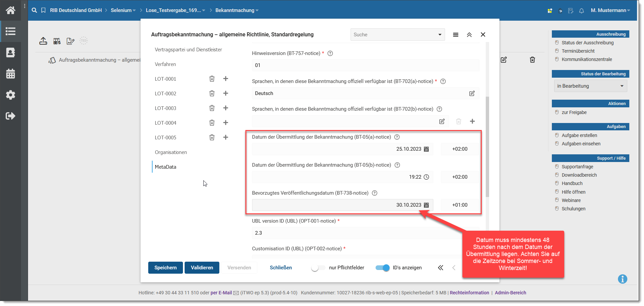Image resolution: width=644 pixels, height=306 pixels.
Task: Edit the BT-702(b)-notice language field
Action: tap(442, 121)
